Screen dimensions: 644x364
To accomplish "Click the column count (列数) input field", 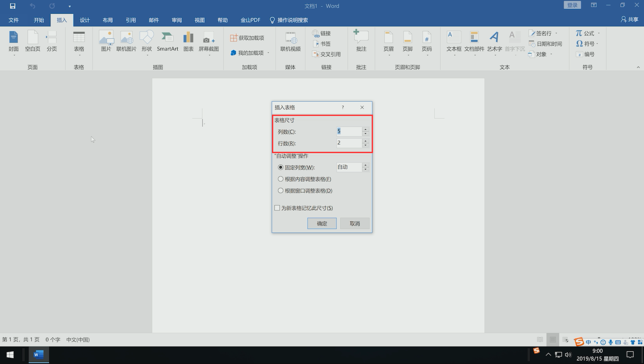I will [x=349, y=131].
